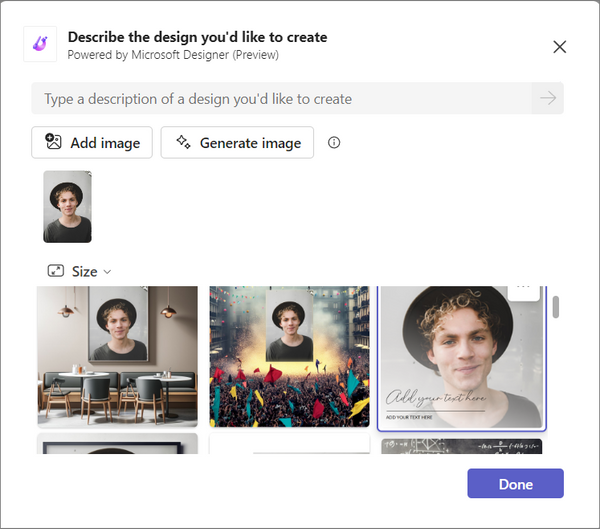Screen dimensions: 600x529
Task: Click the Add image button
Action: 92,143
